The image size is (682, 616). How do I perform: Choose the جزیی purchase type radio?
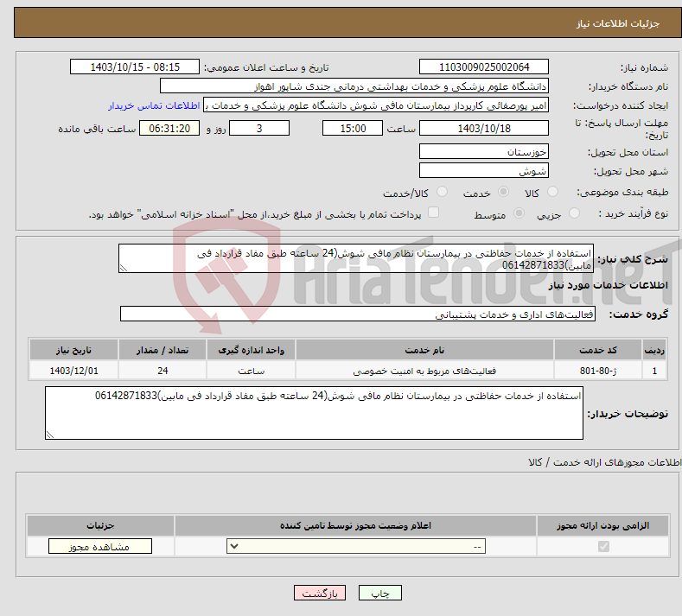point(574,213)
